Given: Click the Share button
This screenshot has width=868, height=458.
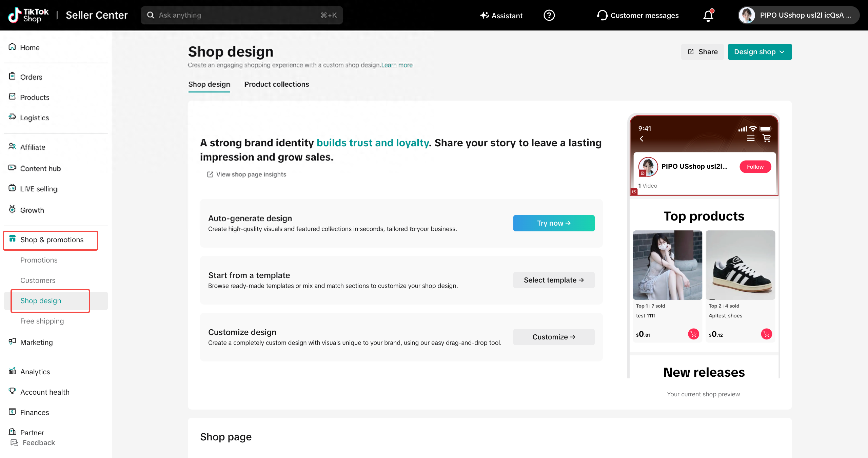Looking at the screenshot, I should coord(703,52).
